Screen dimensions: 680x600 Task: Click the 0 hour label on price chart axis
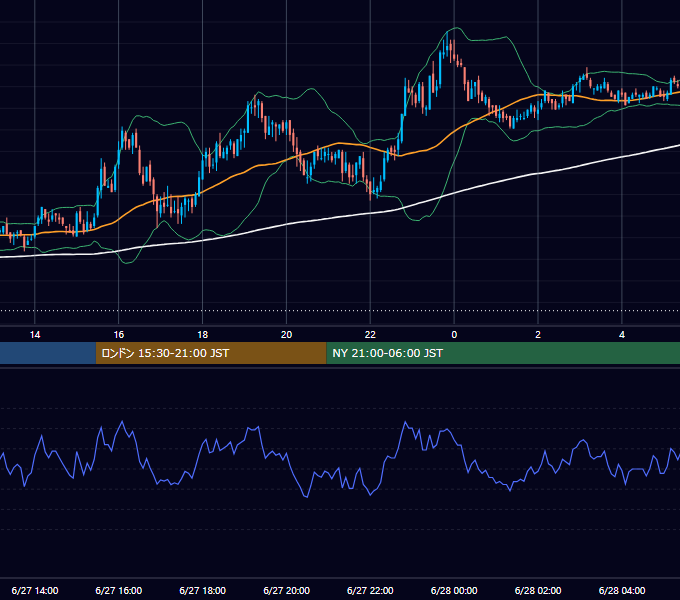454,335
